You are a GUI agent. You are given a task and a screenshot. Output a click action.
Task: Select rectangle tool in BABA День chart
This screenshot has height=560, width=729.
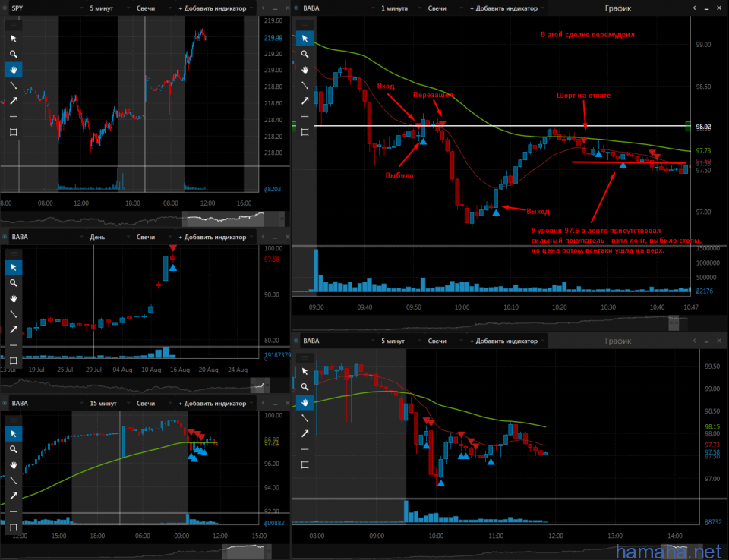(14, 361)
